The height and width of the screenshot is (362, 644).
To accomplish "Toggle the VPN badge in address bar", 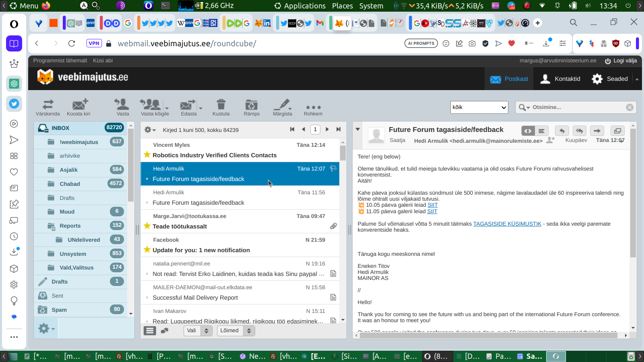I will click(x=94, y=43).
